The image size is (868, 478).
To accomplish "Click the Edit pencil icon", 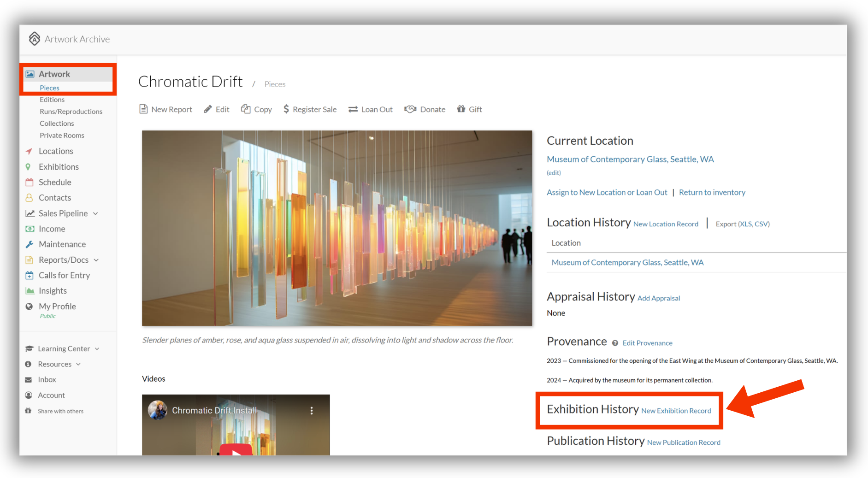I will click(x=208, y=109).
